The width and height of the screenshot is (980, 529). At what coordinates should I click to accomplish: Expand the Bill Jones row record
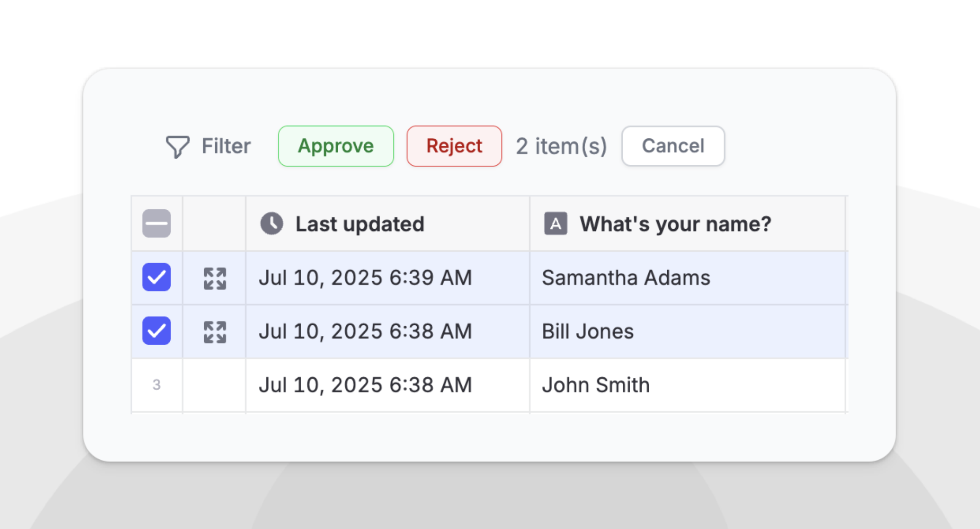click(x=215, y=332)
